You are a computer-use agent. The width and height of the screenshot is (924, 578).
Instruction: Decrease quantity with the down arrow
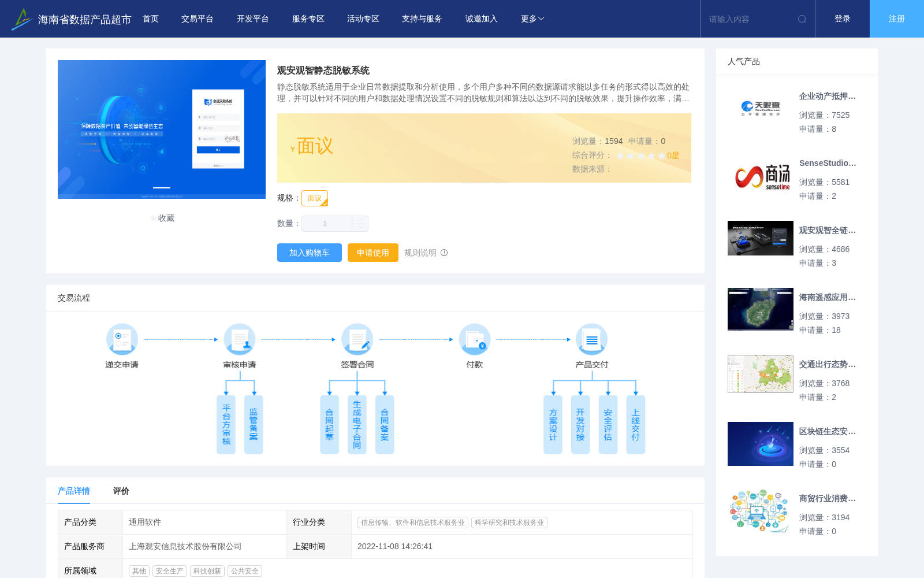(360, 228)
